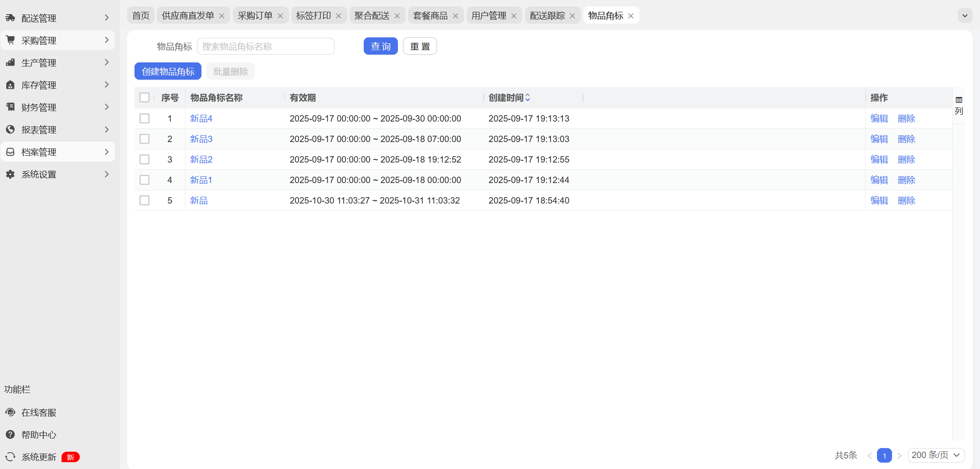Click the 库存管理 warehouse icon
The width and height of the screenshot is (980, 469).
click(10, 85)
